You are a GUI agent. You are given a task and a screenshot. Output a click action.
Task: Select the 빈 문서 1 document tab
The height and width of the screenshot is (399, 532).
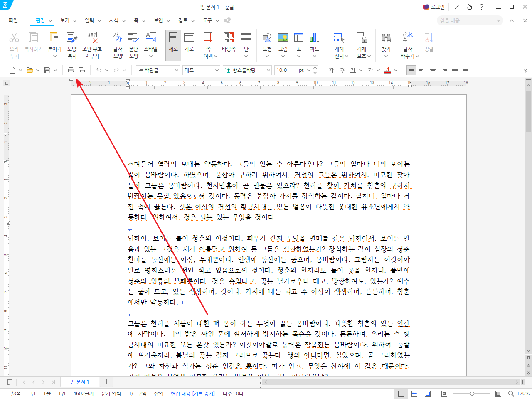pos(79,382)
